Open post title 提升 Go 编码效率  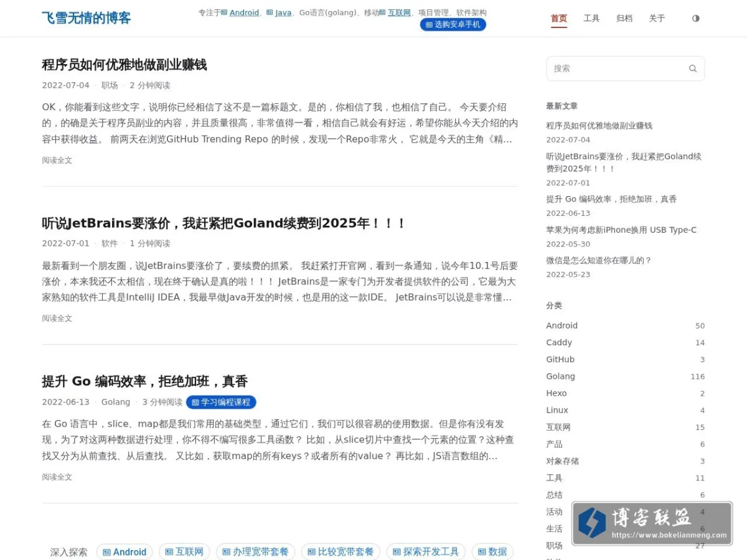[x=145, y=381]
